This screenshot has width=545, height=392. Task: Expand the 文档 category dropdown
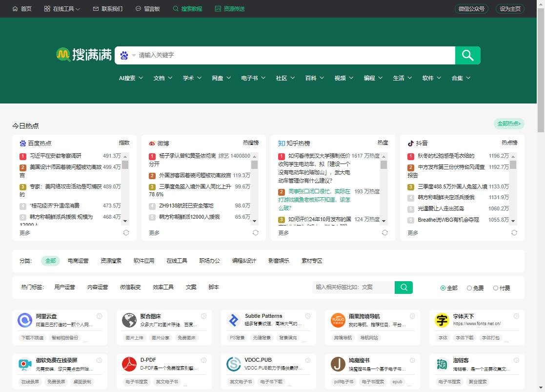(163, 78)
